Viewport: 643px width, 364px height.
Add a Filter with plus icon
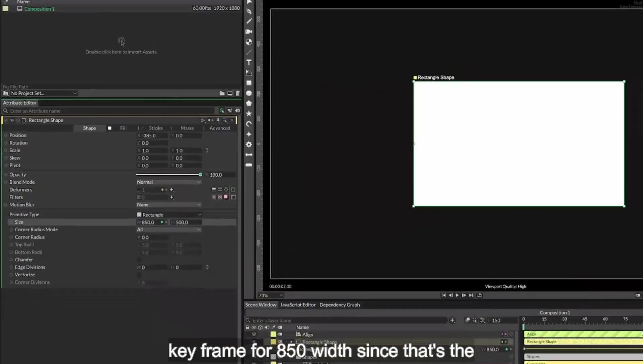tap(171, 197)
